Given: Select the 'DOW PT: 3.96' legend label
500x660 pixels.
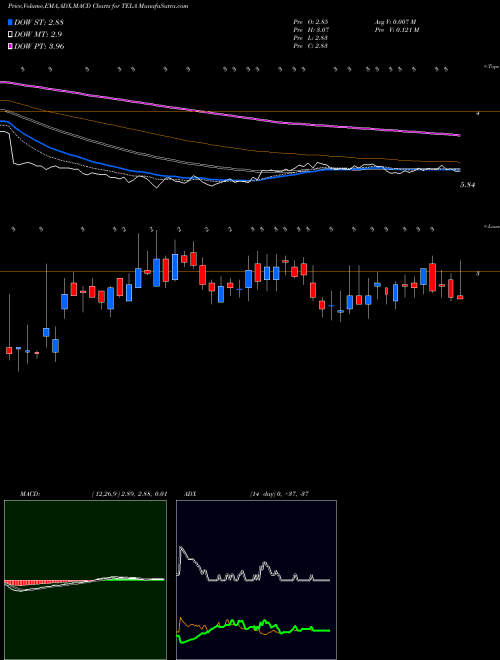Looking at the screenshot, I should (x=39, y=46).
